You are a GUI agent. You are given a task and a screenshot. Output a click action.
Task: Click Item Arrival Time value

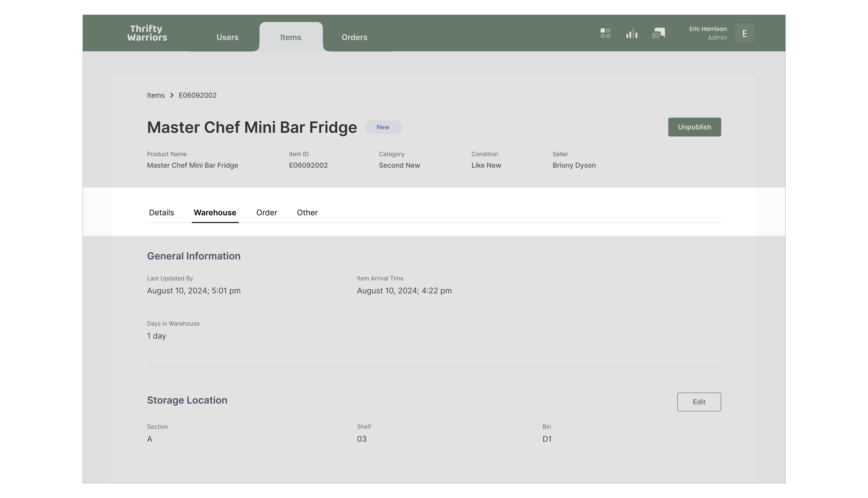404,291
